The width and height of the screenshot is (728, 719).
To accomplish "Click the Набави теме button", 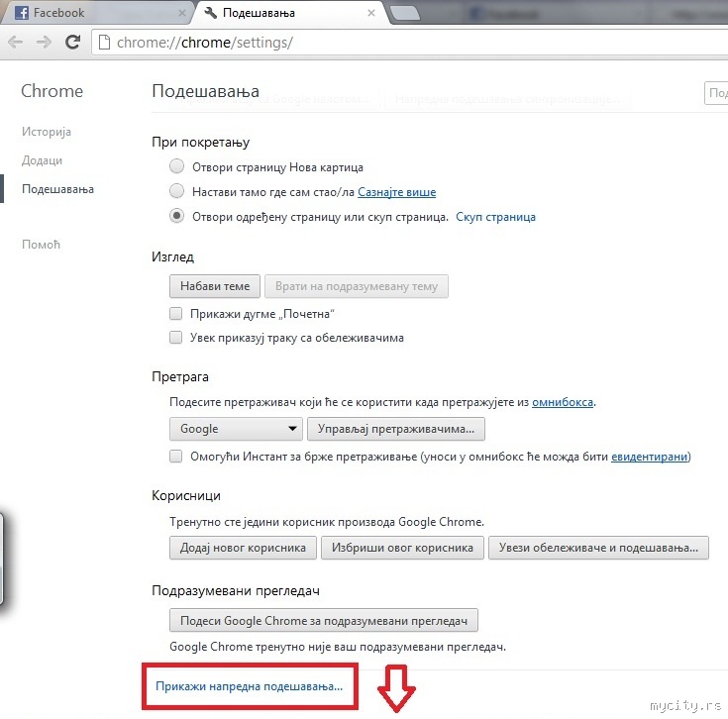I will (x=215, y=286).
